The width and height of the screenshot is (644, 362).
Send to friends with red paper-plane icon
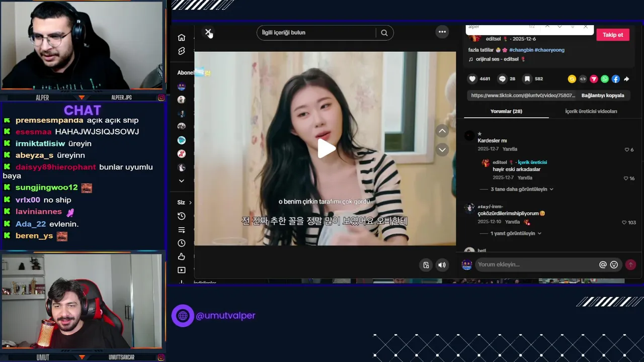point(594,79)
